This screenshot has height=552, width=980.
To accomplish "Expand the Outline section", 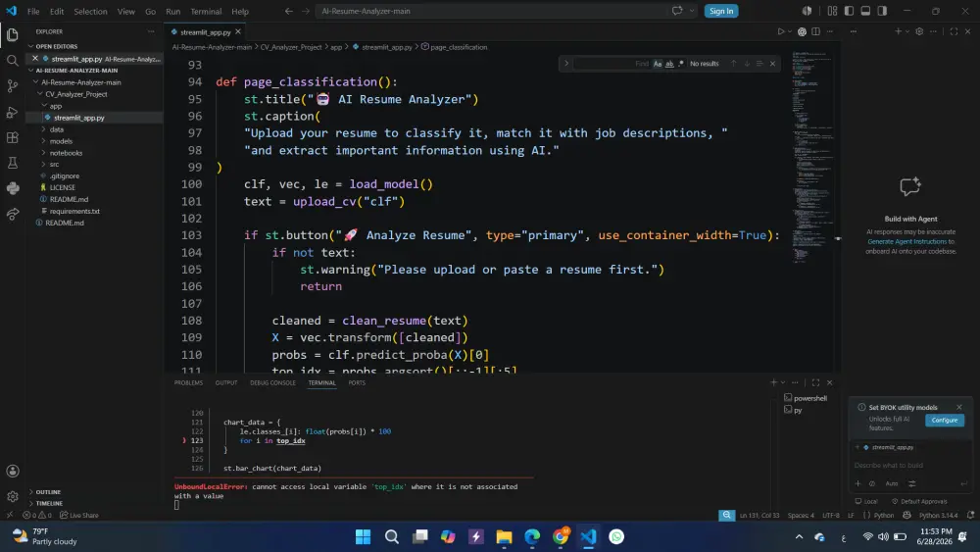I will click(47, 492).
